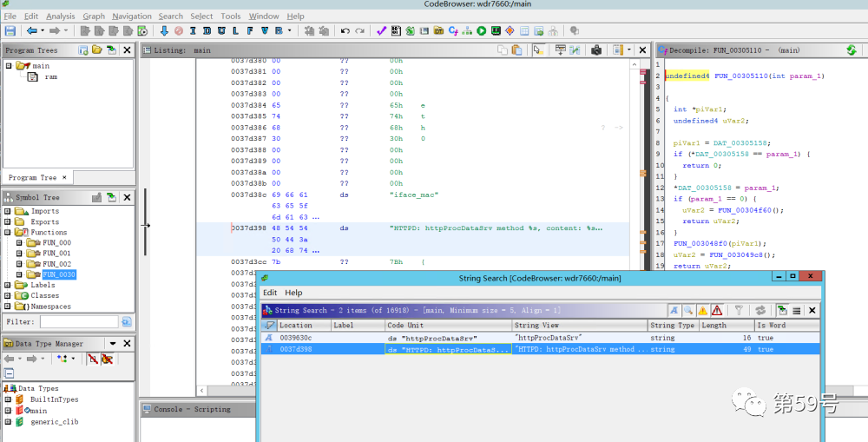Select the ram node in Program Trees
Screen dimensions: 868x442
50,76
